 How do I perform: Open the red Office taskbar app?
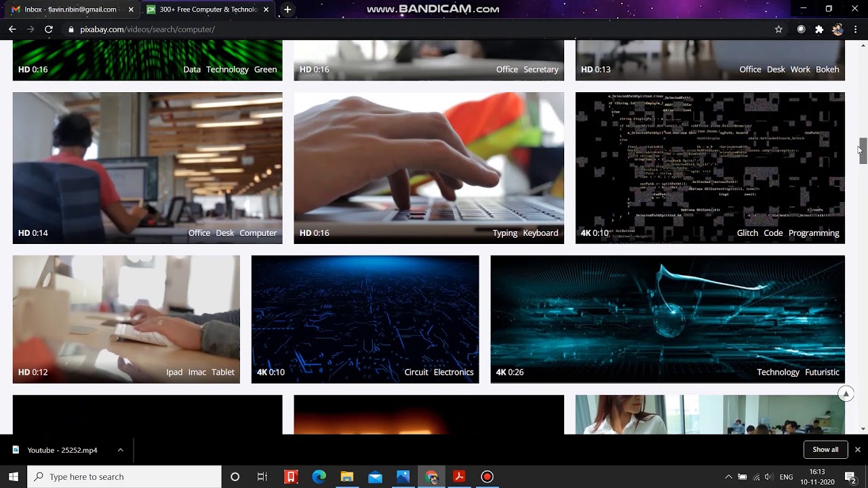pyautogui.click(x=291, y=476)
